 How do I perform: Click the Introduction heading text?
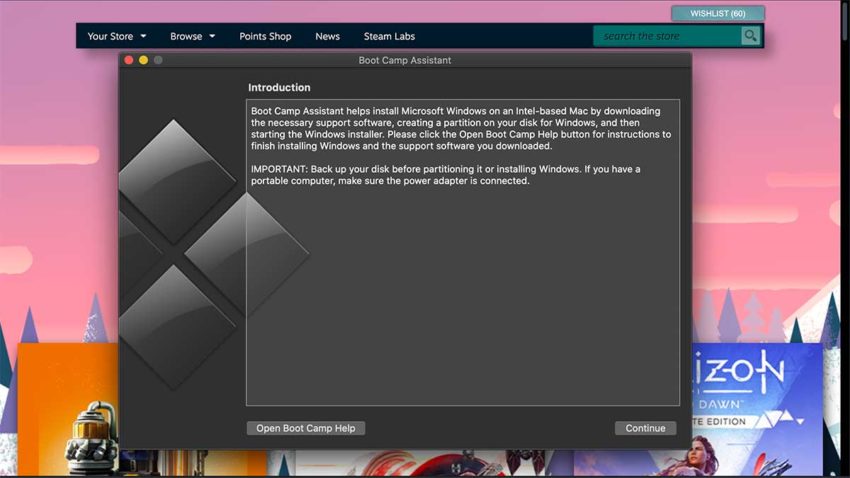279,88
